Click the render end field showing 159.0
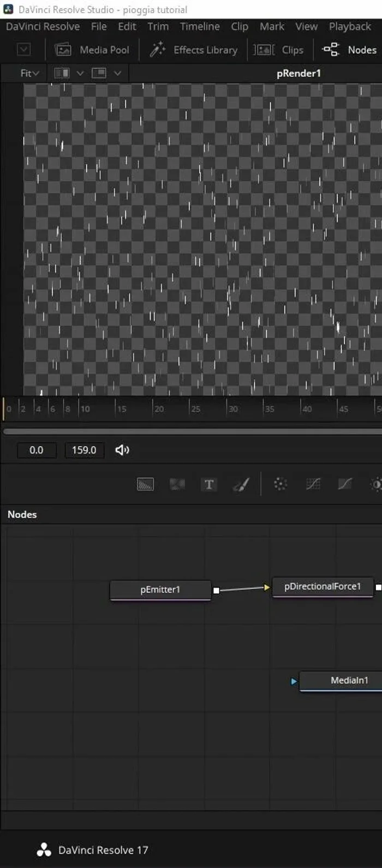The image size is (382, 868). (84, 450)
